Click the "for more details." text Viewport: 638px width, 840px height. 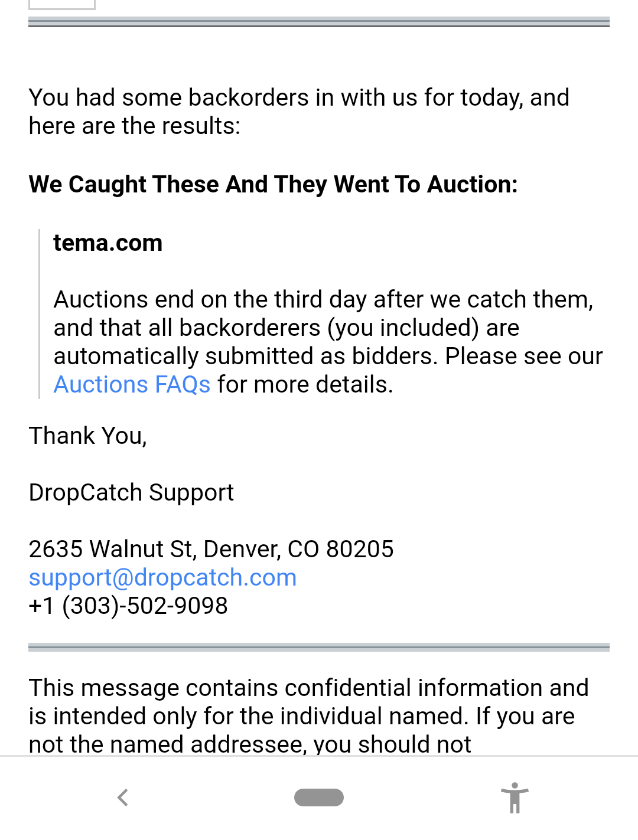(305, 385)
